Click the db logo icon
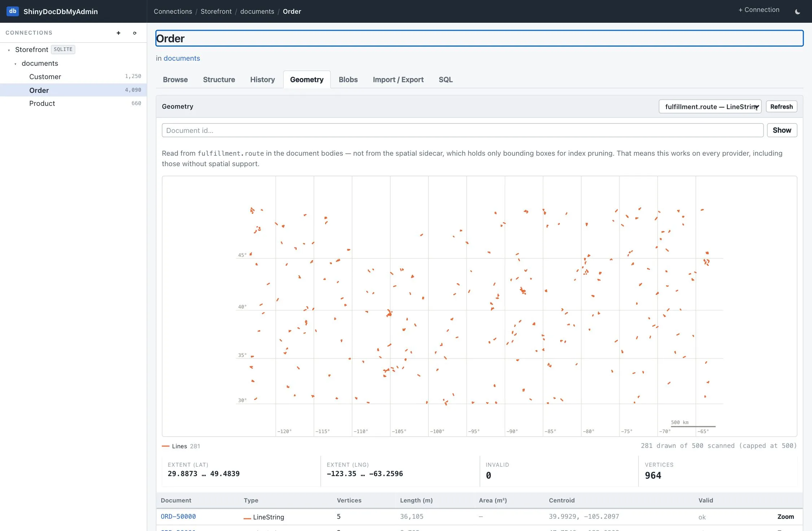 (13, 11)
